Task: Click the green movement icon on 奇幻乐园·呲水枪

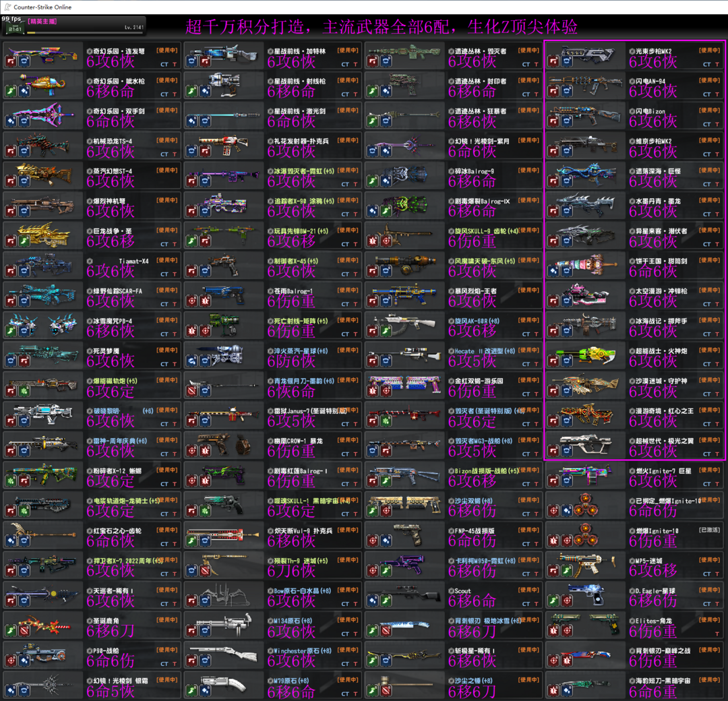Action: (11, 91)
